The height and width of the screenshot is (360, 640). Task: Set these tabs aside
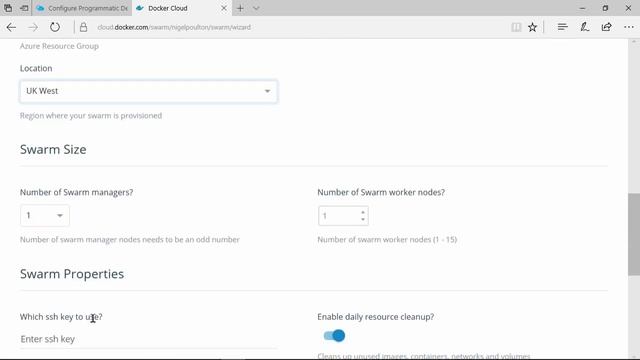coord(24,8)
